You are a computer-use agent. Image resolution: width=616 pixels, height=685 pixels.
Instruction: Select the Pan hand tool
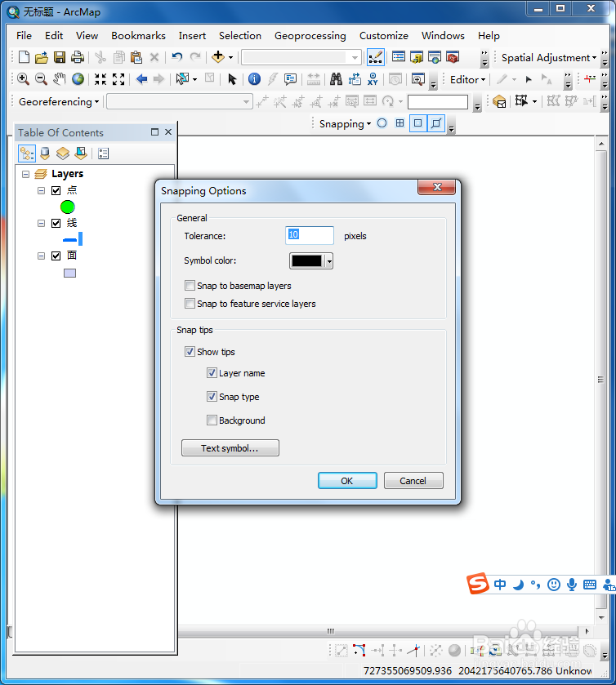pos(59,79)
